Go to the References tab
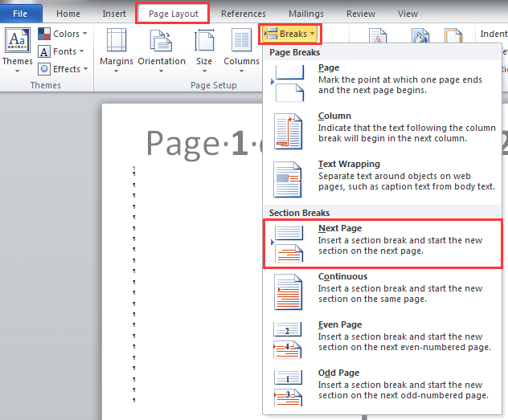Image resolution: width=508 pixels, height=420 pixels. coord(243,14)
